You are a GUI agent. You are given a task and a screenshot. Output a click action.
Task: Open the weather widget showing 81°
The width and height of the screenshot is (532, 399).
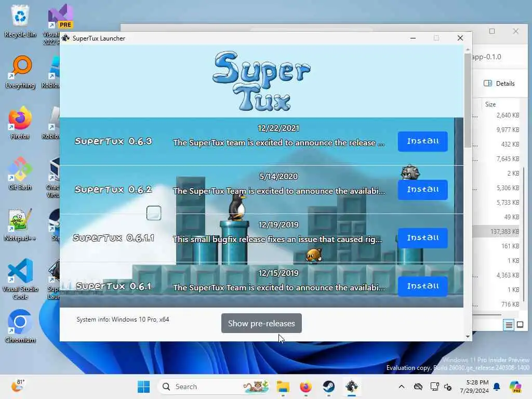coord(18,386)
